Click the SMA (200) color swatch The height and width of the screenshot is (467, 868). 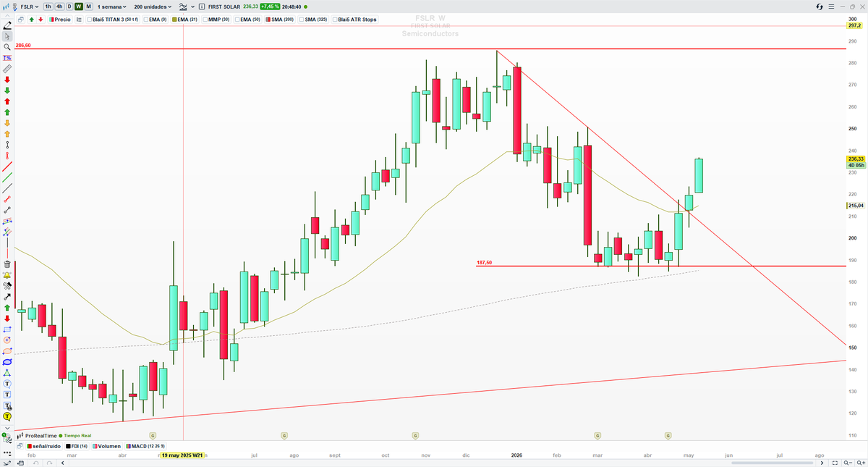coord(268,20)
